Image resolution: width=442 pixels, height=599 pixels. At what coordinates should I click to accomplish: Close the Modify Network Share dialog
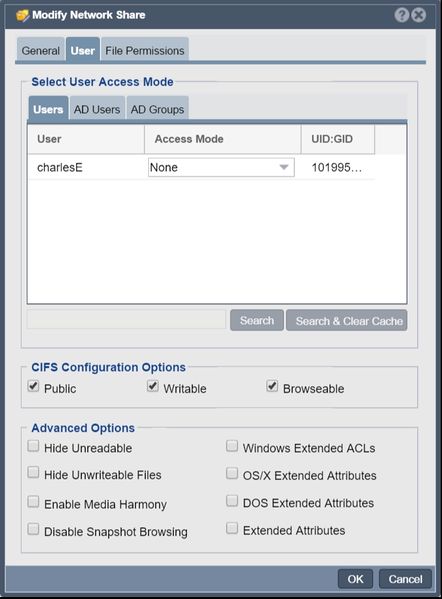(419, 15)
